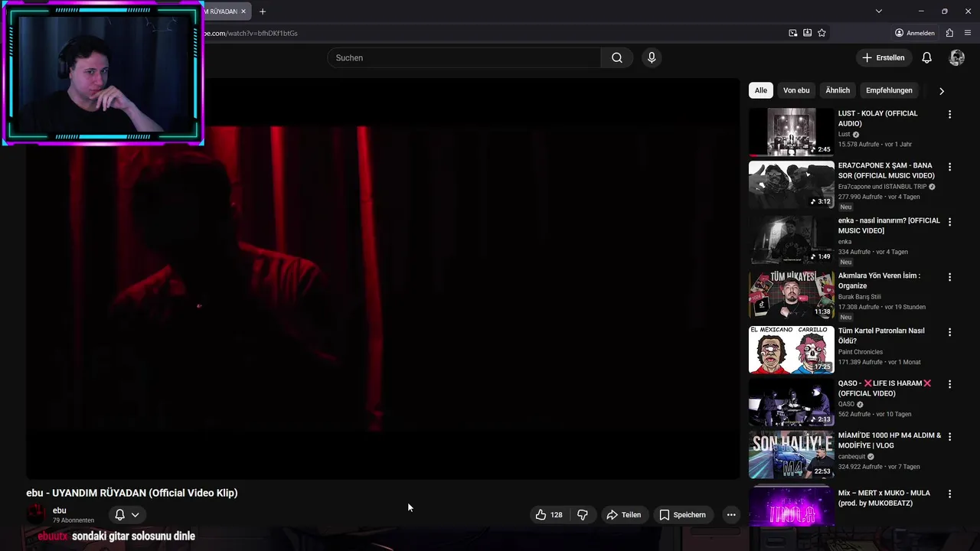The width and height of the screenshot is (980, 551).
Task: Open the ebu channel name link
Action: click(x=60, y=510)
